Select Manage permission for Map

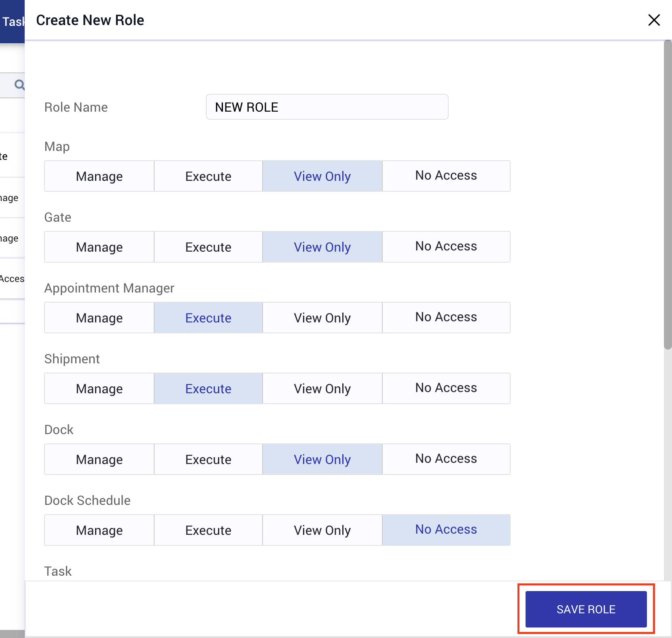point(99,176)
